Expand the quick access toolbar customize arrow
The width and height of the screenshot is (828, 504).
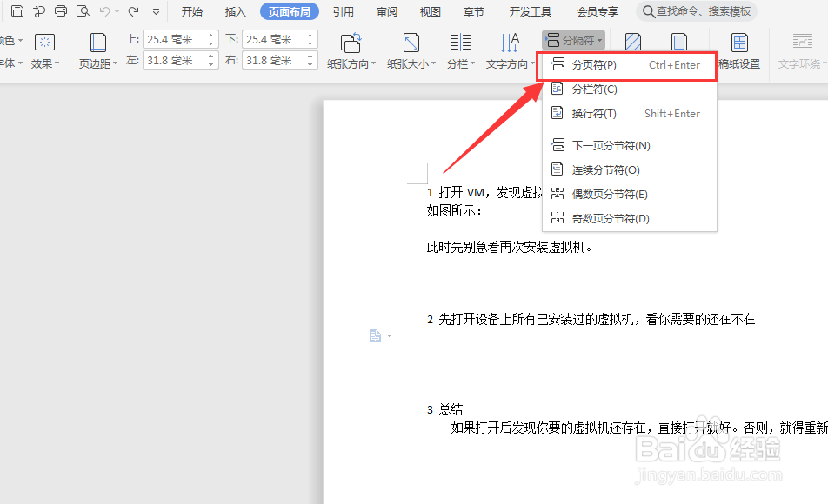(155, 11)
